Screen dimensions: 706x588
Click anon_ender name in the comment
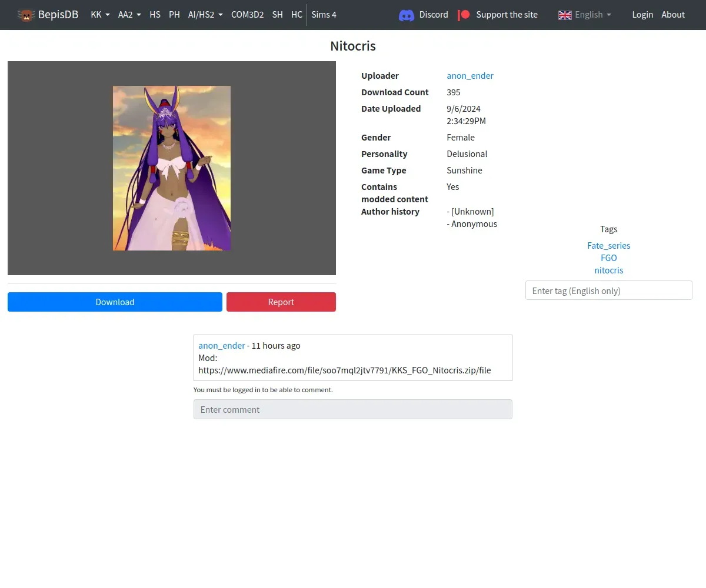pos(222,346)
